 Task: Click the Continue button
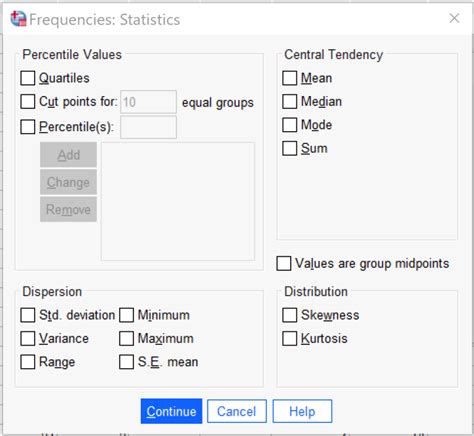coord(171,411)
